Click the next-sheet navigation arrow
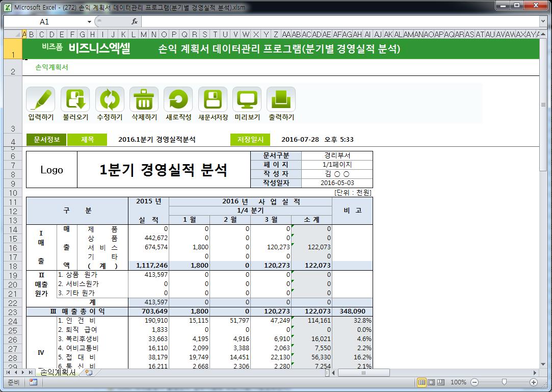This screenshot has width=552, height=392. (22, 373)
